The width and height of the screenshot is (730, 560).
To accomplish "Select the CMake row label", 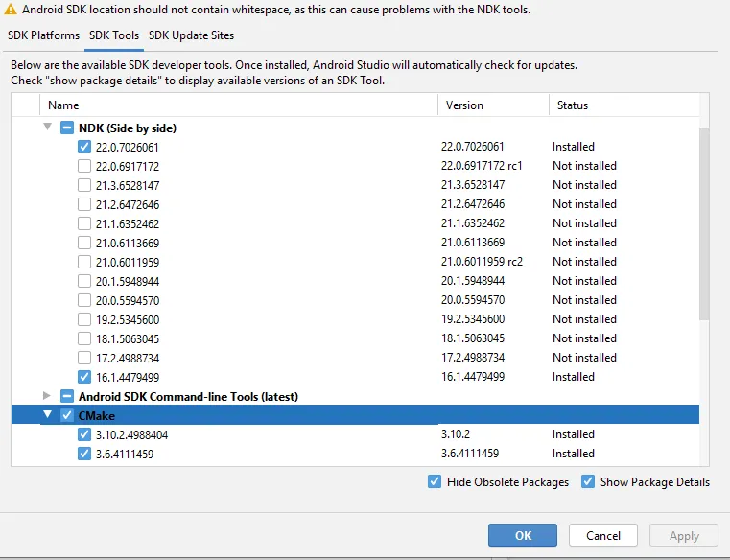I will [96, 415].
